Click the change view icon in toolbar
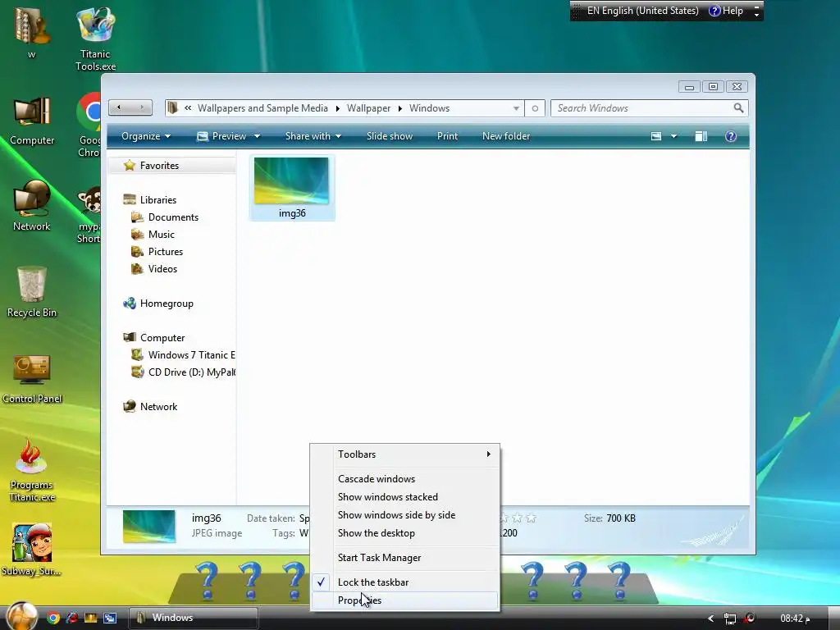 tap(655, 136)
